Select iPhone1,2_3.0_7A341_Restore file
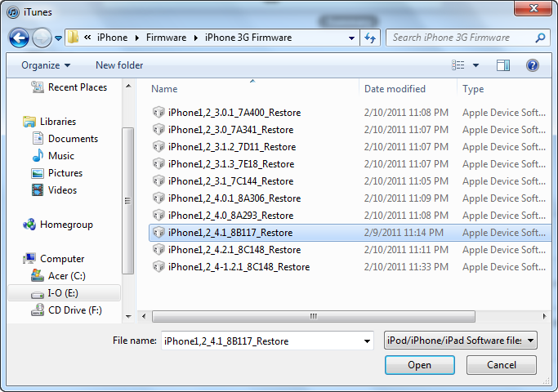Image resolution: width=558 pixels, height=392 pixels. [x=230, y=130]
